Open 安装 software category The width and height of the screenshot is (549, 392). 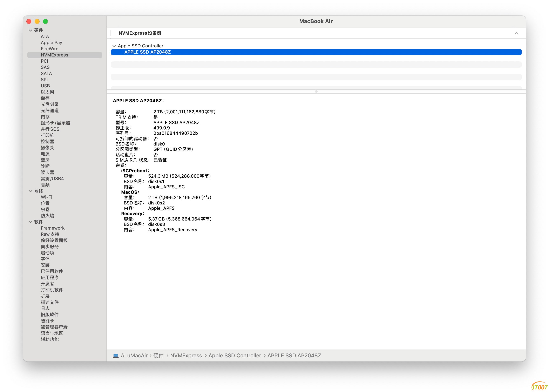[45, 265]
